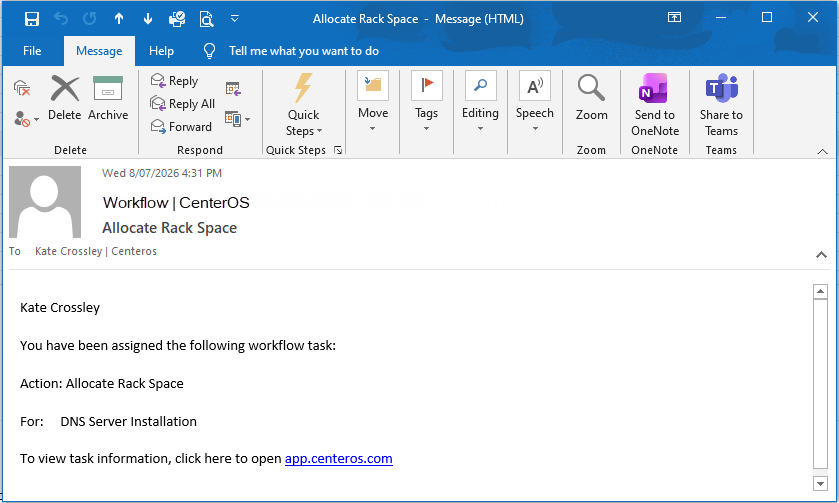Click Tell me what you want to do
839x503 pixels.
pyautogui.click(x=304, y=51)
